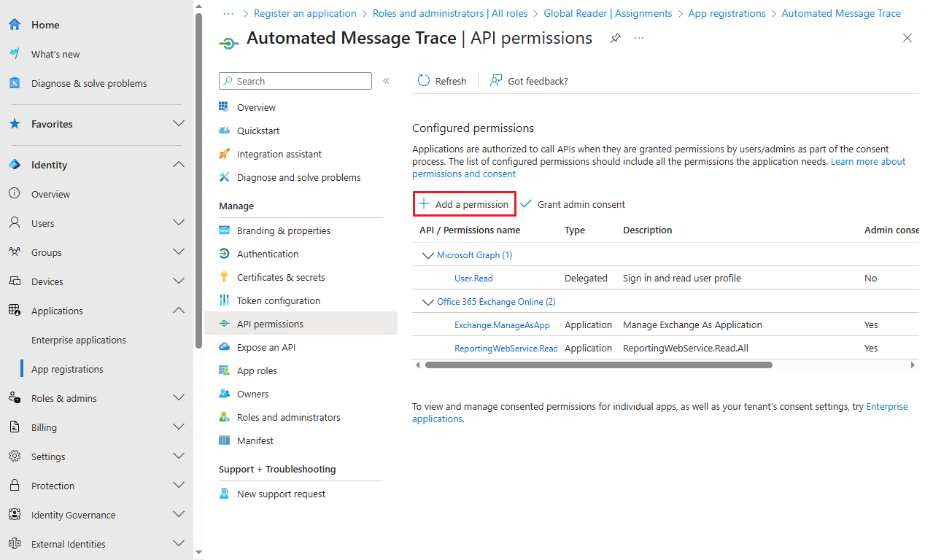Collapse the resource menu with double chevron
The width and height of the screenshot is (933, 560).
(x=386, y=81)
